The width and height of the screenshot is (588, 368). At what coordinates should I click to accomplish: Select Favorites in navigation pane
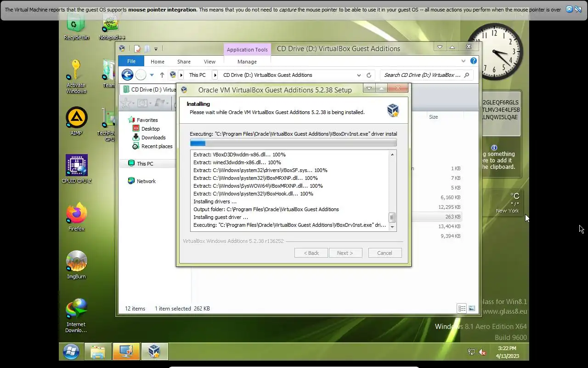pyautogui.click(x=147, y=120)
